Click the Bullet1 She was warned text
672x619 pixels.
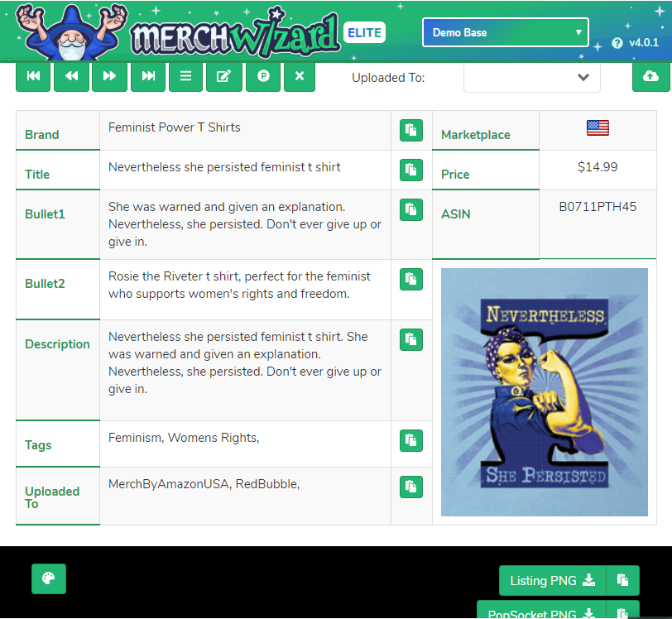click(245, 224)
